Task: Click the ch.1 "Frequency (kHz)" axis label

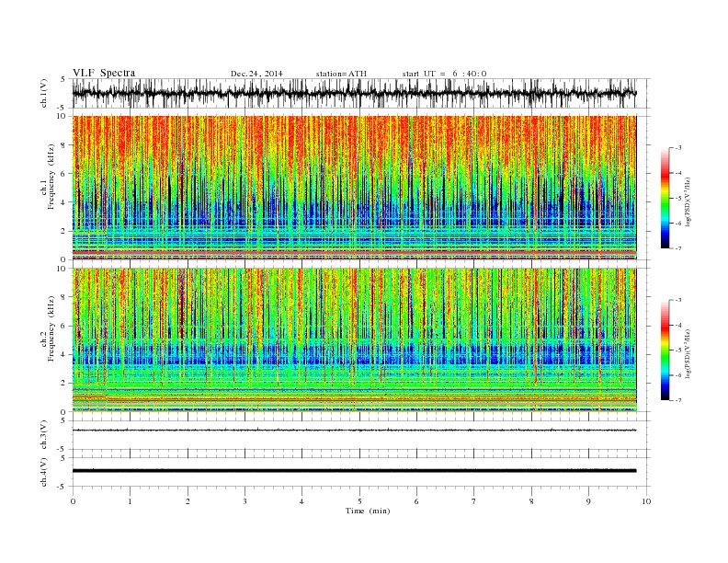Action: tap(51, 177)
